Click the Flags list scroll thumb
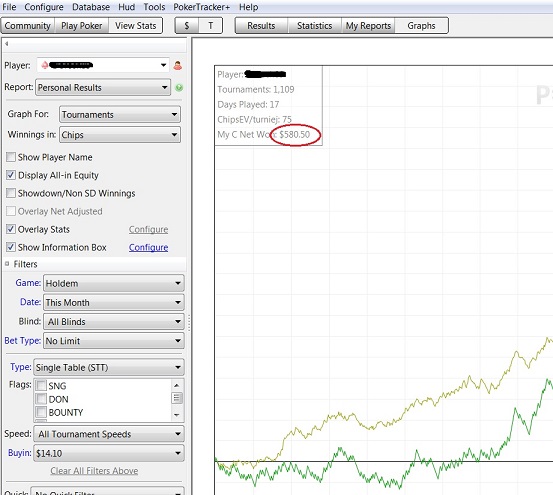 point(177,398)
